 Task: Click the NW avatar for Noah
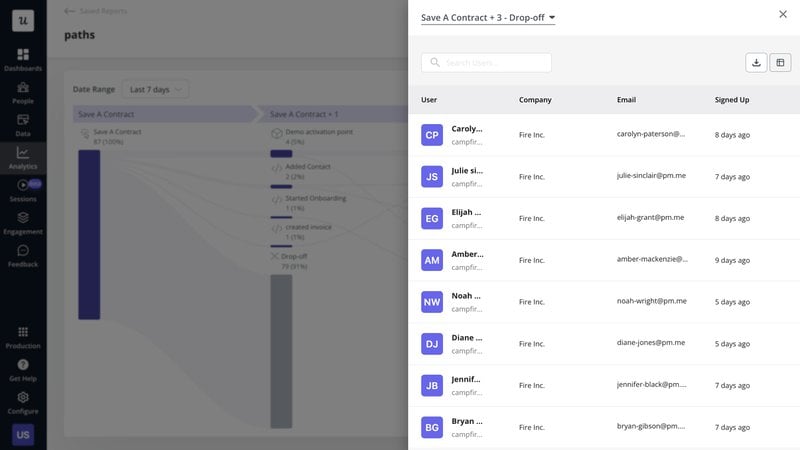[x=432, y=302]
